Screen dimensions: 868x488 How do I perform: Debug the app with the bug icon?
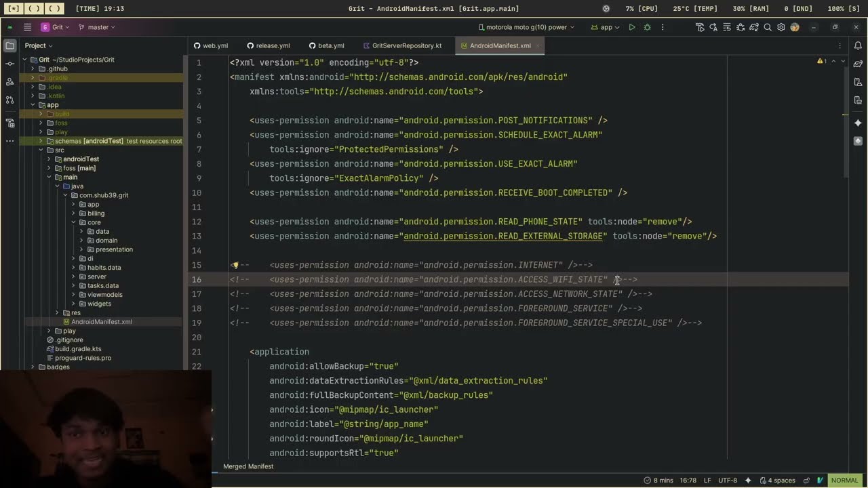tap(647, 27)
